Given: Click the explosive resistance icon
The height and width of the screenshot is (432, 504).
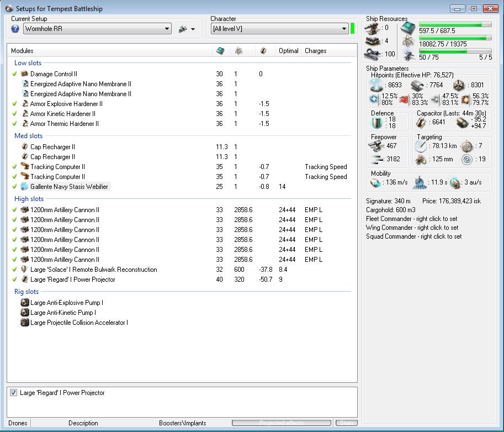Looking at the screenshot, I should (x=465, y=100).
